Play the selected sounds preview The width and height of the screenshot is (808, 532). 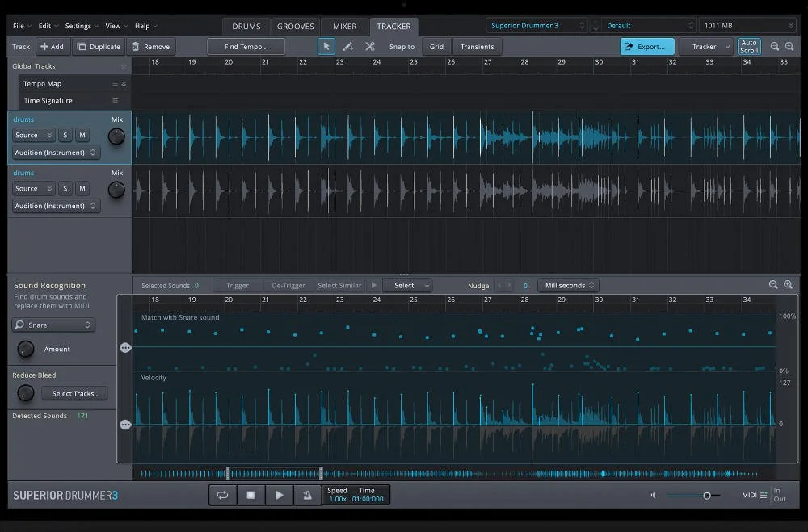pos(373,285)
